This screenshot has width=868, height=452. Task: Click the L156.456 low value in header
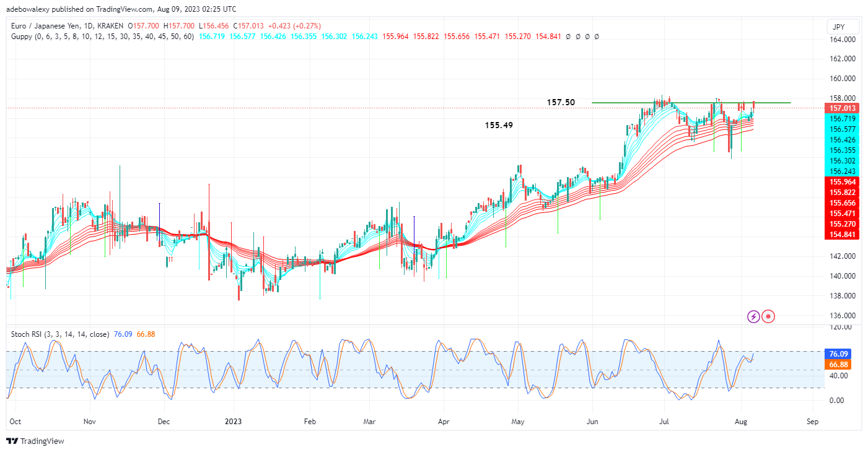(x=214, y=26)
